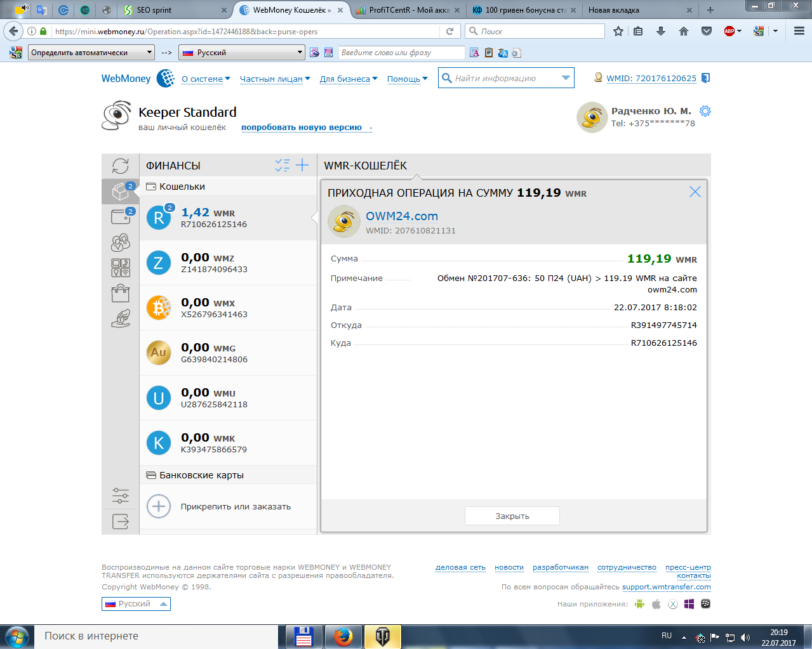
Task: Switch to the SEO sprint tab
Action: [175, 10]
